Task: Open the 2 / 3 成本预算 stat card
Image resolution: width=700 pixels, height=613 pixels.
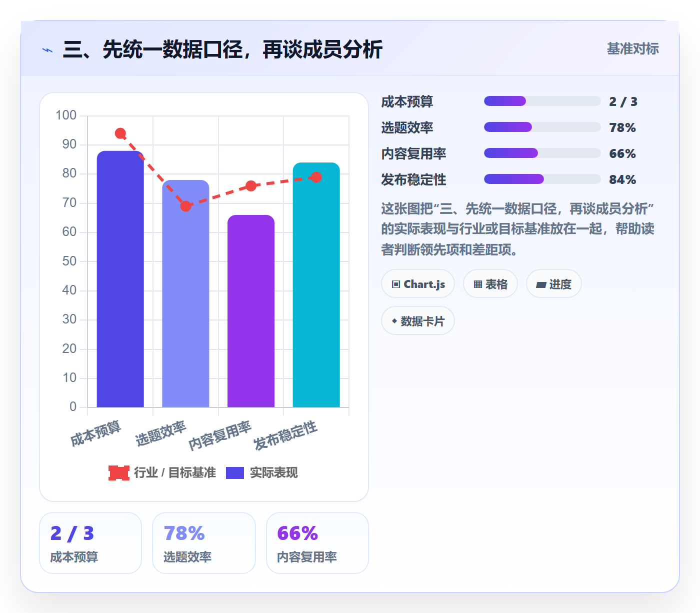Action: click(x=90, y=543)
